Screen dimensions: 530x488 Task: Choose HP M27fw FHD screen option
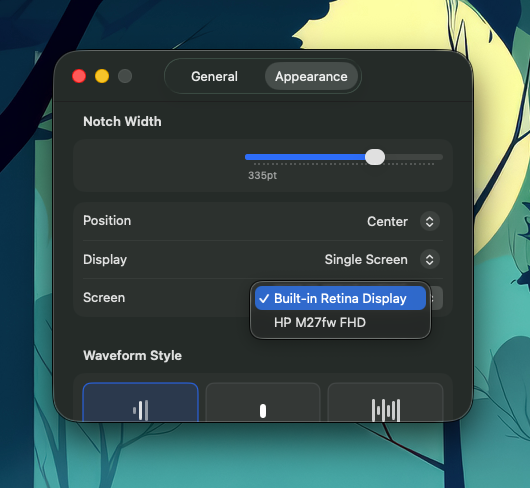(340, 322)
